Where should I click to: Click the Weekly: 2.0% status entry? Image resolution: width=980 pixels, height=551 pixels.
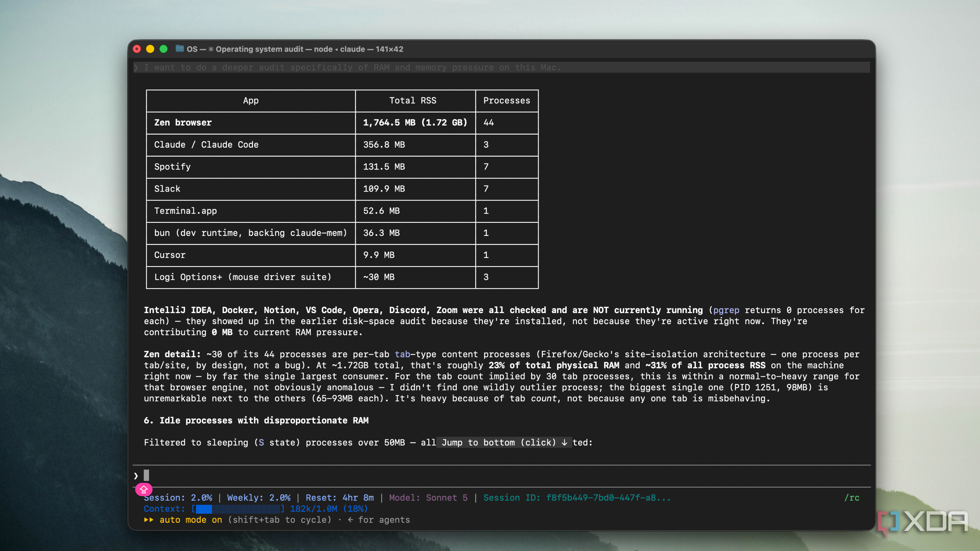coord(259,498)
